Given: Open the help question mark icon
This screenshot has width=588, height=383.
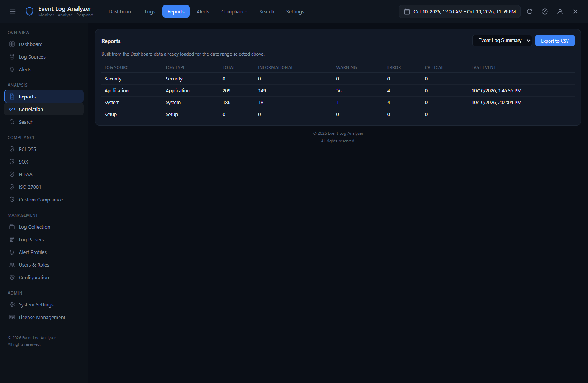Looking at the screenshot, I should pyautogui.click(x=545, y=11).
